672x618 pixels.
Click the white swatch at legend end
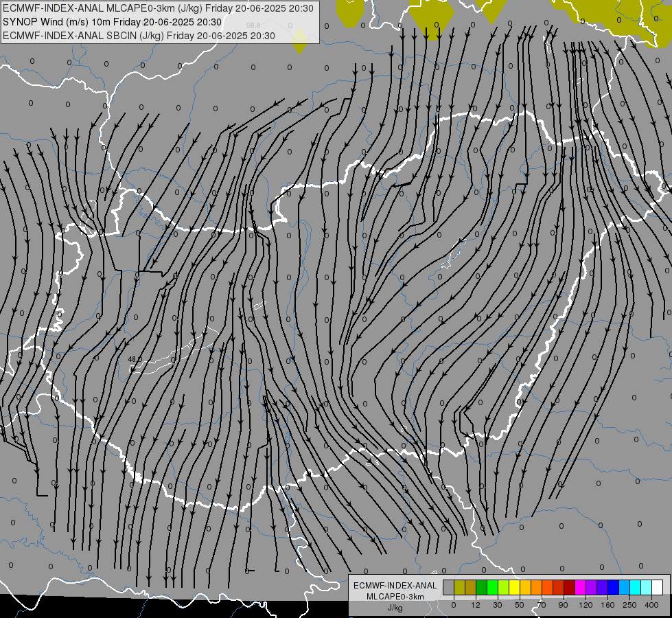tap(658, 587)
